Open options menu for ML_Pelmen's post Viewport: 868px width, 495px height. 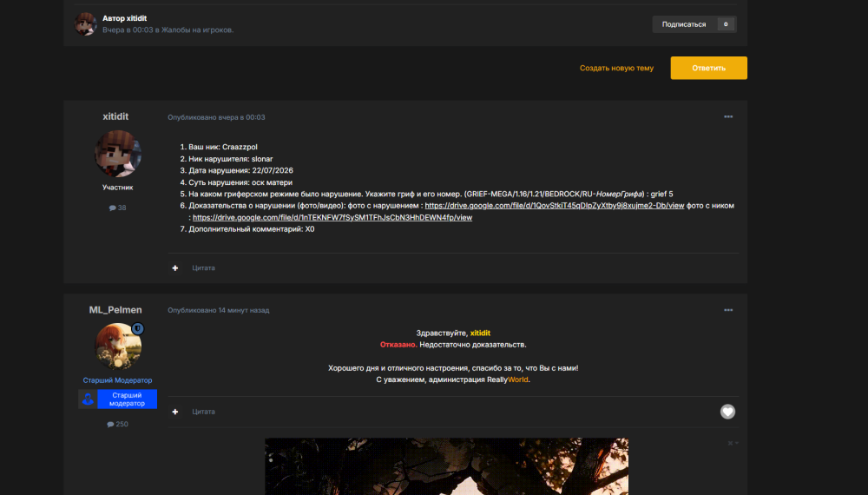(x=728, y=310)
